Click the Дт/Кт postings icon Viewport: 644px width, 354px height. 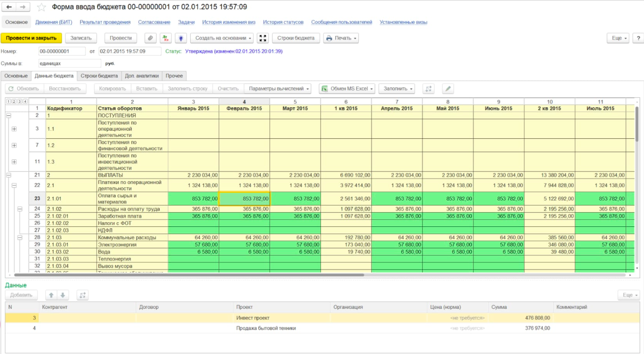[166, 38]
